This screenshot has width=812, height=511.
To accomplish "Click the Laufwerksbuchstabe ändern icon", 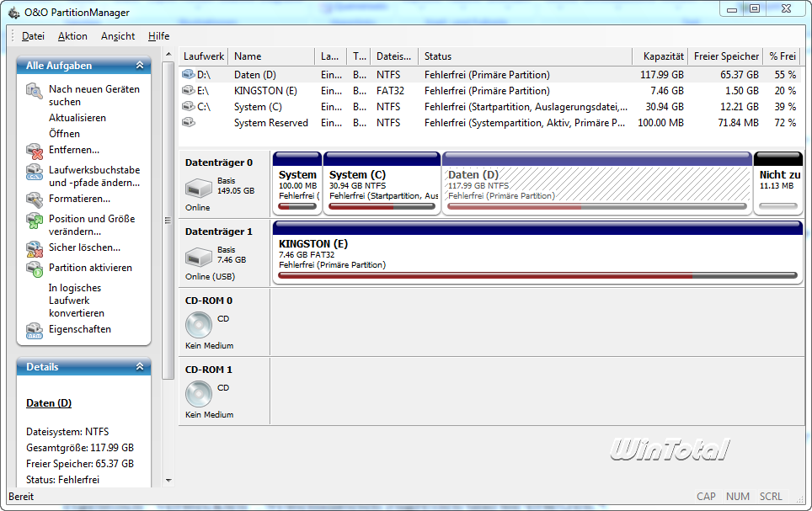I will (x=35, y=172).
